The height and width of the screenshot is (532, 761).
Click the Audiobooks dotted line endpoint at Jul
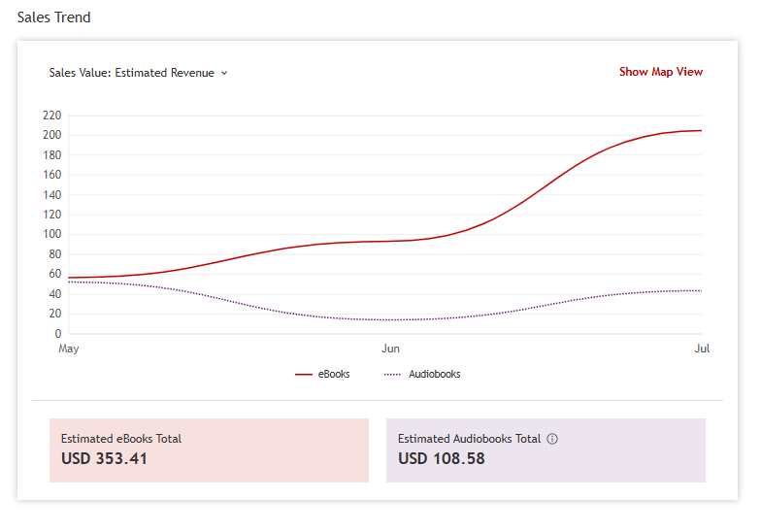[701, 291]
